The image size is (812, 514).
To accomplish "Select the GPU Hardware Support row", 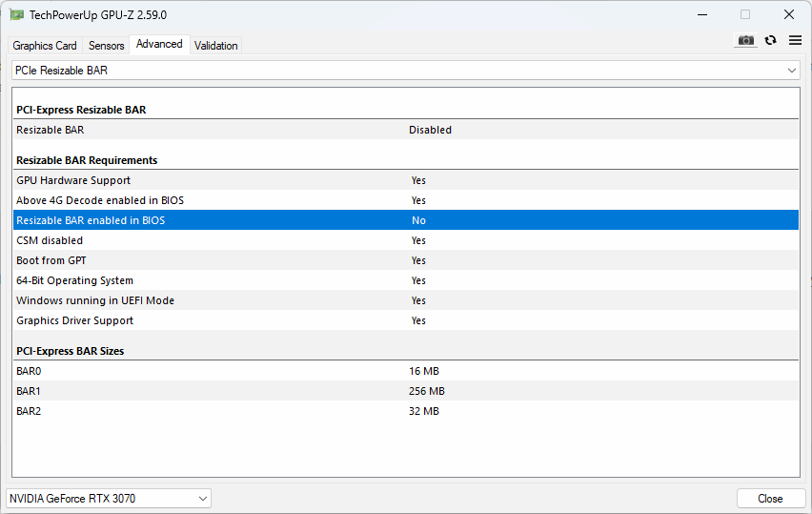I will (406, 180).
